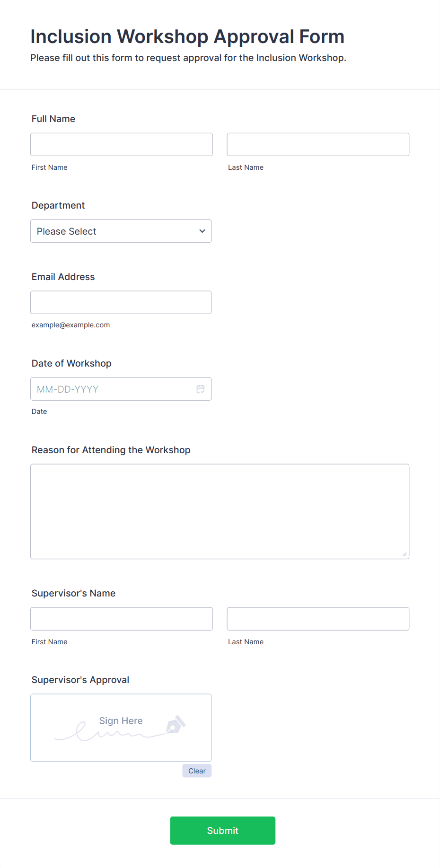The height and width of the screenshot is (868, 440).
Task: Click the Department label
Action: coord(58,205)
